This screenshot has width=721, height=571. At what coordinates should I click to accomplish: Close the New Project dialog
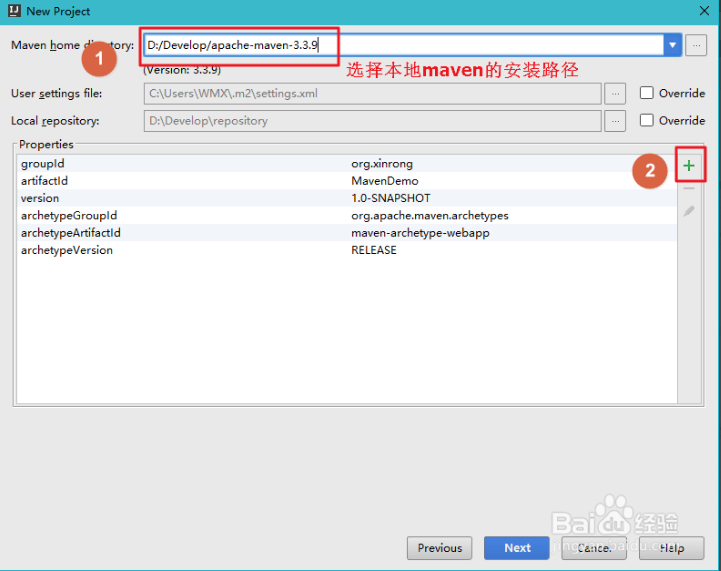tap(704, 11)
